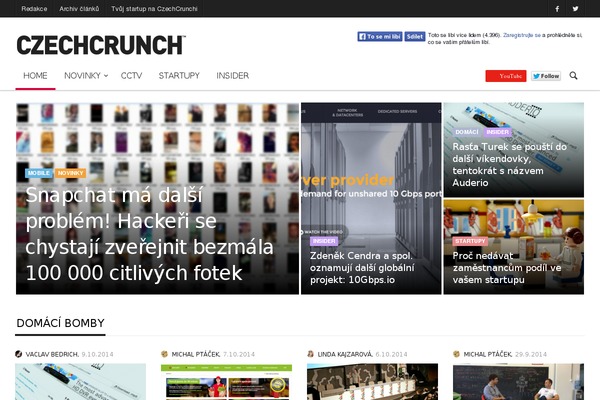Click the orange NOVINKY category tag
The height and width of the screenshot is (400, 600).
click(70, 173)
